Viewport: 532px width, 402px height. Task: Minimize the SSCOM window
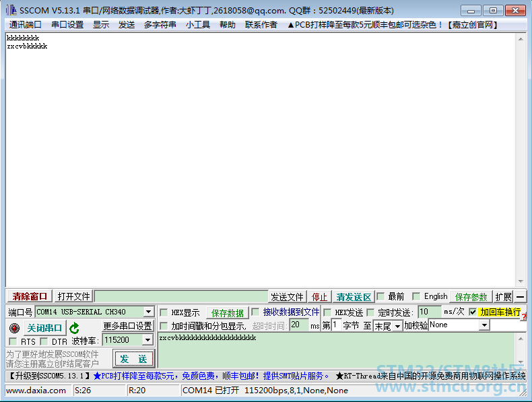(x=471, y=11)
